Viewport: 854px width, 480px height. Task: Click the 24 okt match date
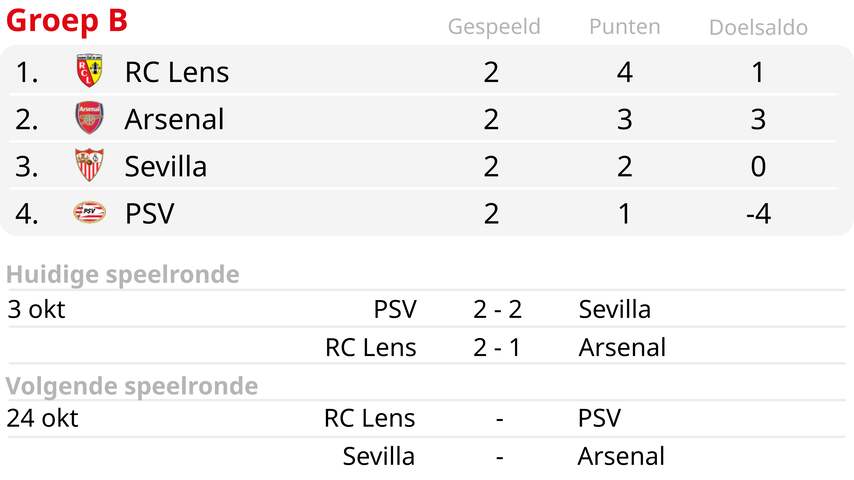click(42, 418)
